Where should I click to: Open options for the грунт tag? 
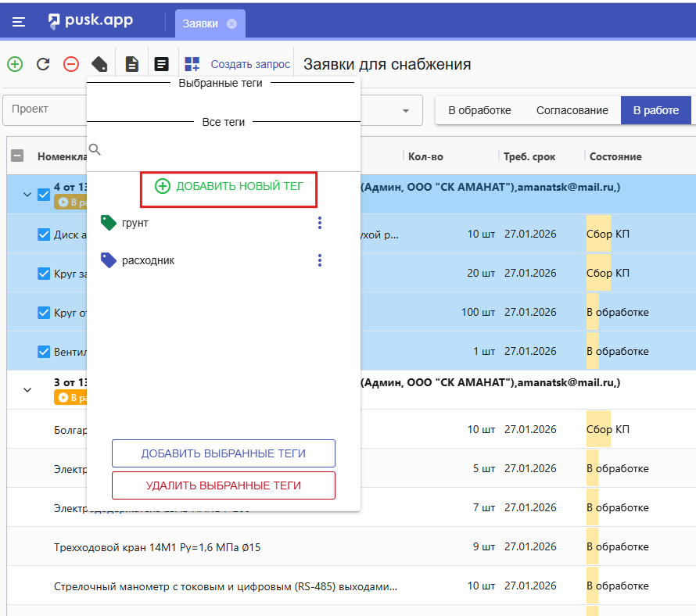coord(319,224)
